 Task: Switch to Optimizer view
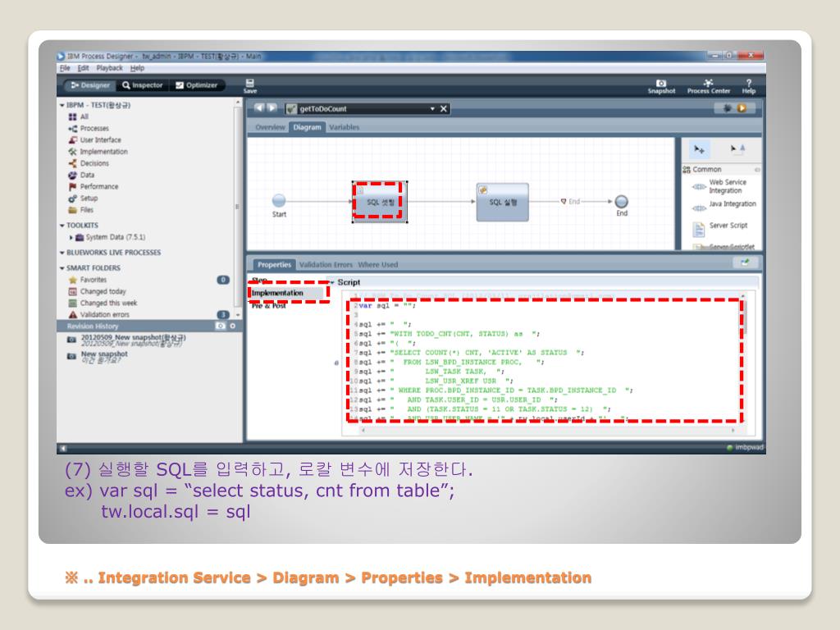(197, 85)
